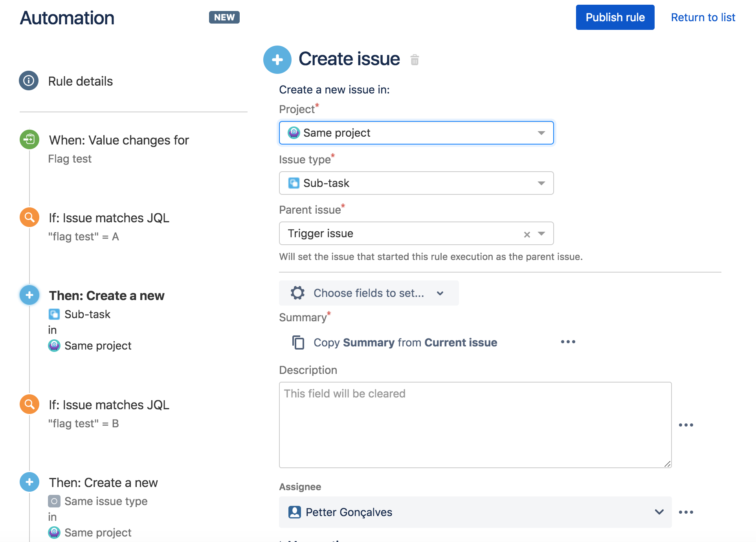The height and width of the screenshot is (542, 756).
Task: Open the Return to list link
Action: pos(703,17)
